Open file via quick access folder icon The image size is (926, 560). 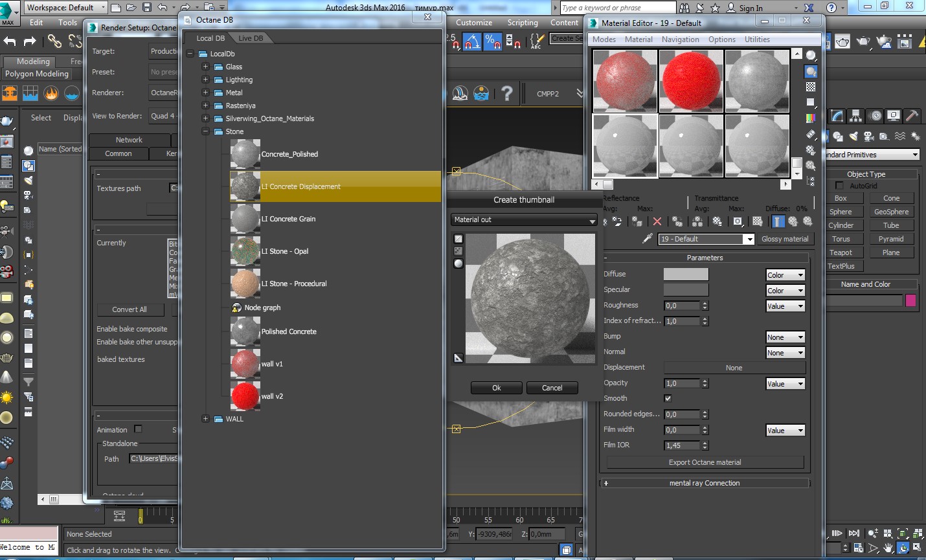pos(131,8)
